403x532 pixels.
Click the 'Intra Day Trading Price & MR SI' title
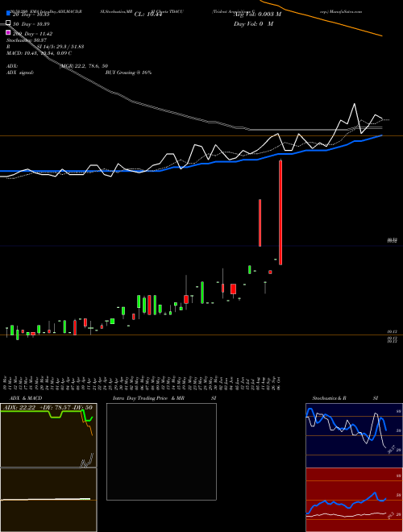click(x=164, y=398)
